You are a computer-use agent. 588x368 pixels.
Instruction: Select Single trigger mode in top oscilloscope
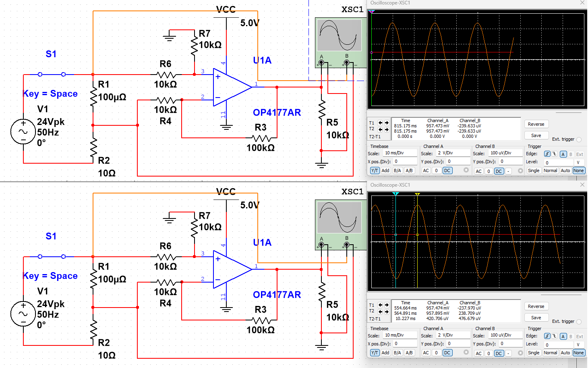pyautogui.click(x=534, y=170)
